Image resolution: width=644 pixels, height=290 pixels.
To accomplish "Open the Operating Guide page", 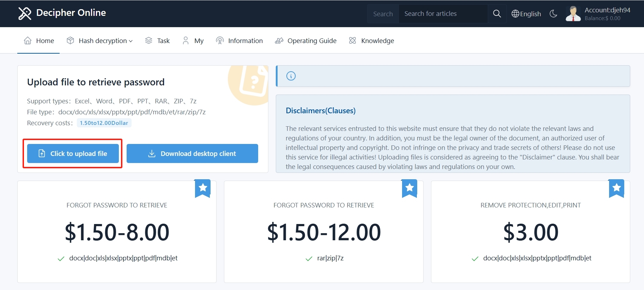I will (x=306, y=41).
